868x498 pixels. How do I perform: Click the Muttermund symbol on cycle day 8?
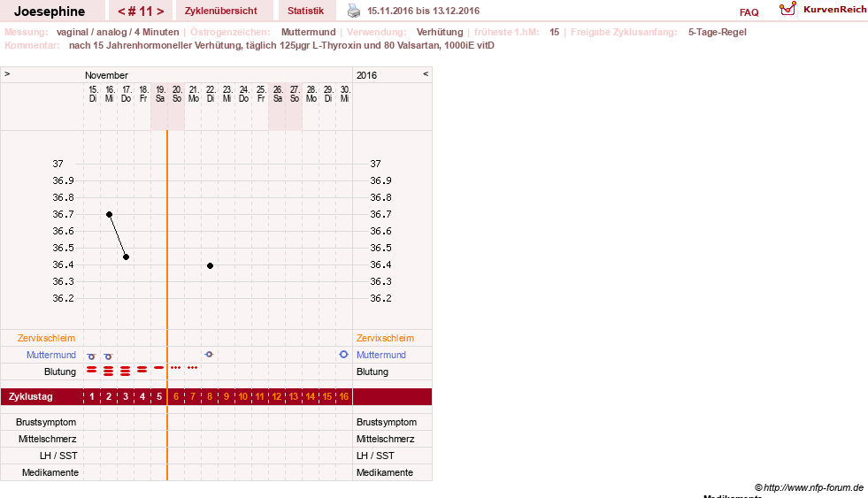pos(209,354)
